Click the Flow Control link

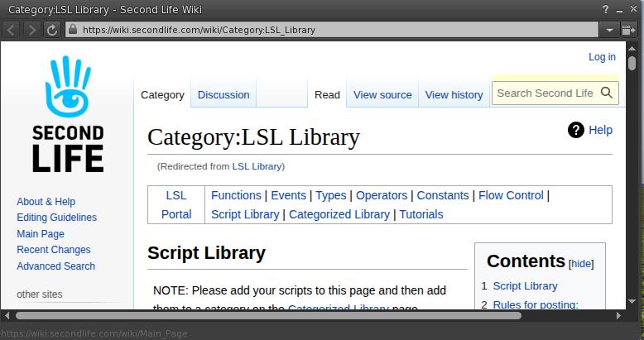(x=511, y=195)
